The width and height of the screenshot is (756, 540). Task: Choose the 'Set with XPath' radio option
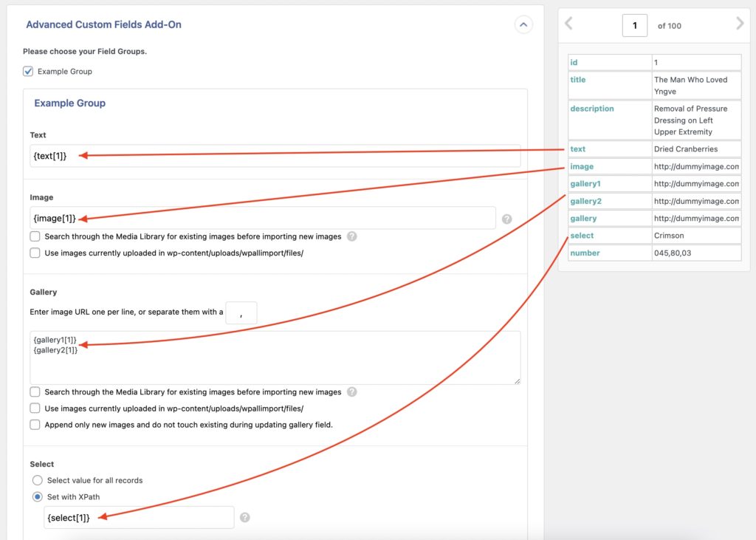37,496
